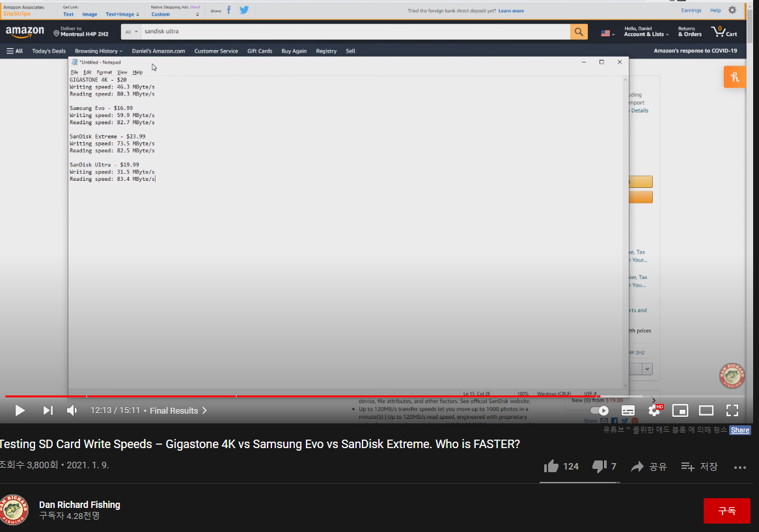Click the Notepad text area
The width and height of the screenshot is (759, 532).
tap(345, 232)
